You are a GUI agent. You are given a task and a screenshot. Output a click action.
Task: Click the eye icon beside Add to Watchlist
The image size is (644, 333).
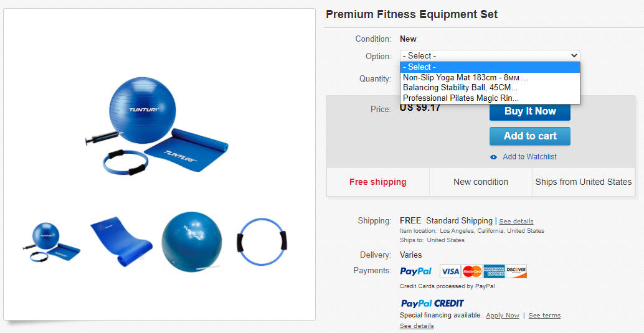pyautogui.click(x=494, y=157)
